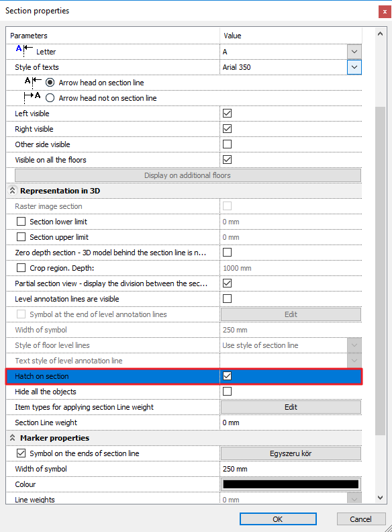The height and width of the screenshot is (532, 392).
Task: Click the arrow-on-section-line marker icon
Action: tap(33, 82)
